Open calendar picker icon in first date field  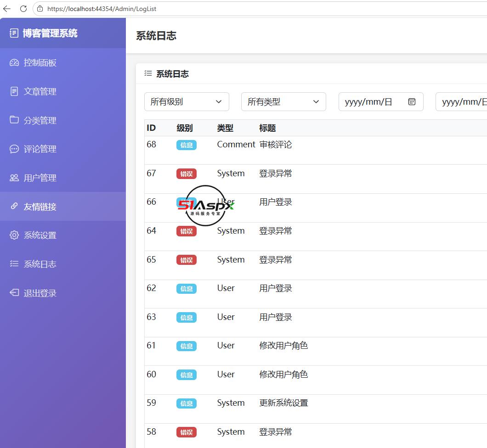(x=412, y=101)
